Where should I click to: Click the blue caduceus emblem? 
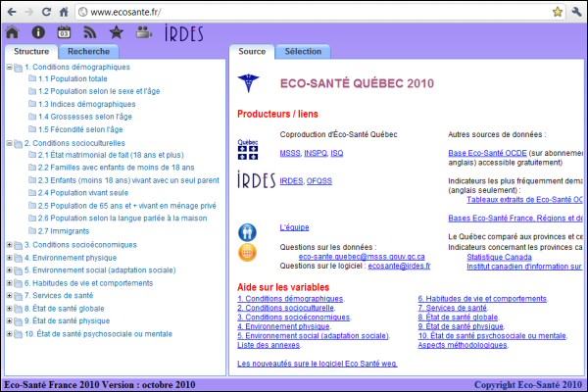(248, 82)
